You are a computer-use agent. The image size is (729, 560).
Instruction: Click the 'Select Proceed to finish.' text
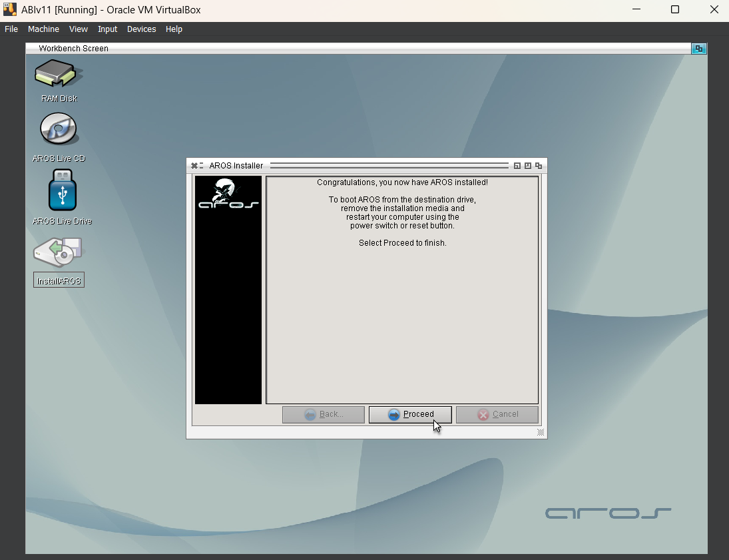pyautogui.click(x=402, y=243)
